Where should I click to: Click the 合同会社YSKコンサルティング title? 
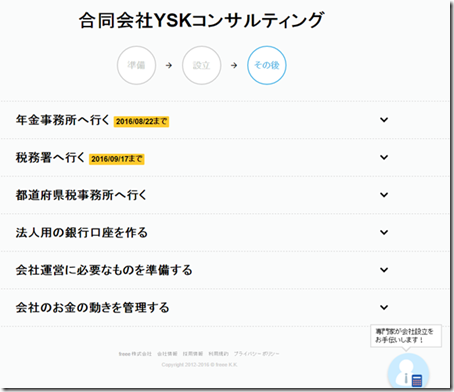click(201, 20)
